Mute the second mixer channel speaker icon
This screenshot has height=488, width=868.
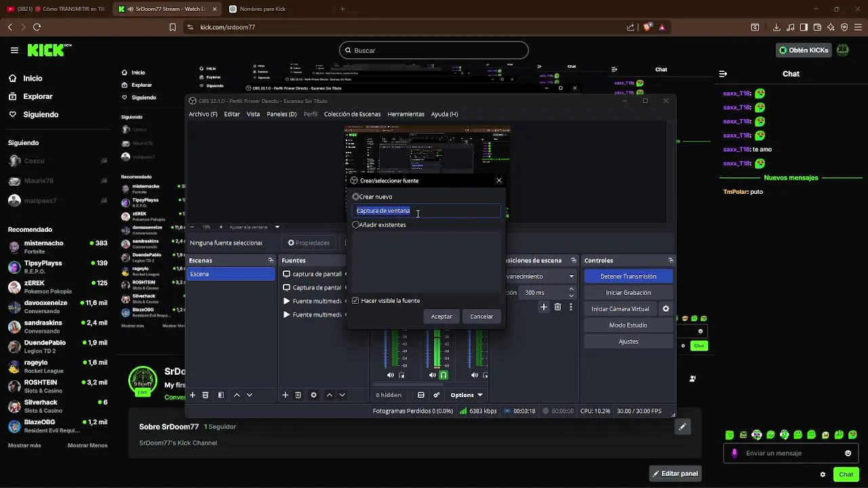pyautogui.click(x=433, y=375)
